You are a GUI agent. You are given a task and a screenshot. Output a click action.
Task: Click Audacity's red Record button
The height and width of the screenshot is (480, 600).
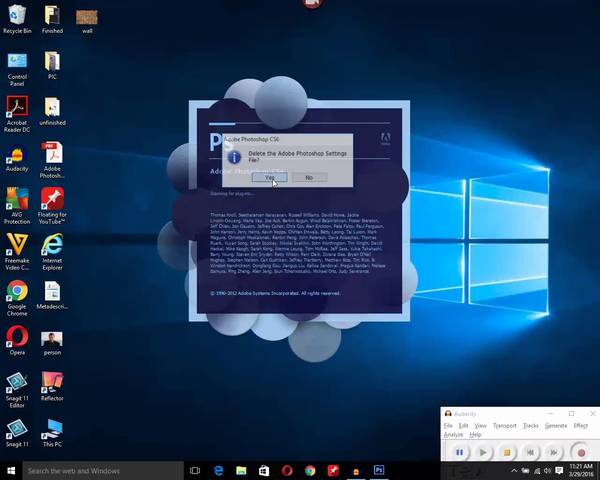[581, 452]
